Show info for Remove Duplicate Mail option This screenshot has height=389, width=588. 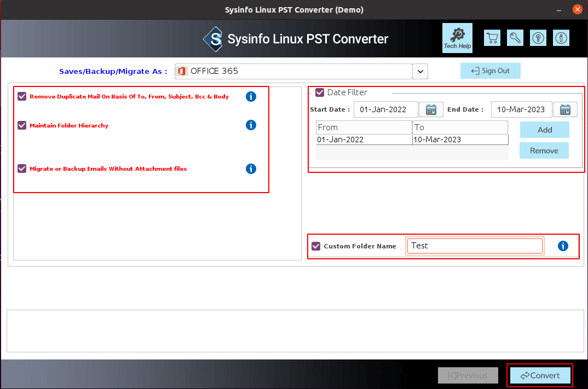pos(251,97)
